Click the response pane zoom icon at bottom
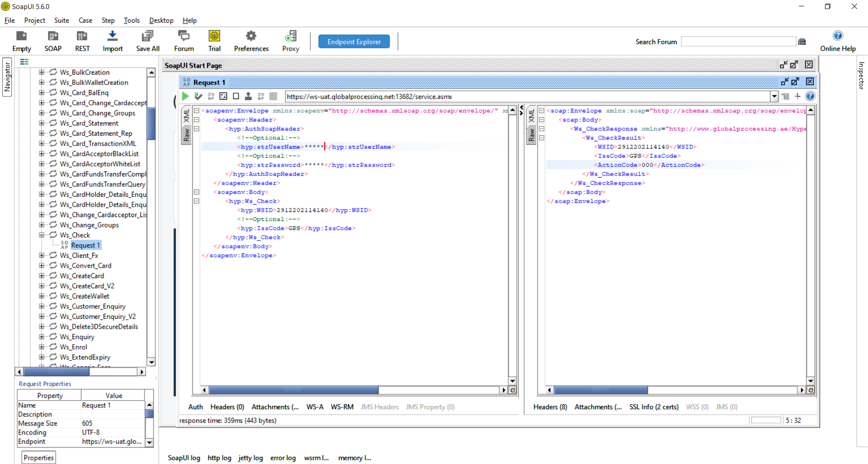The image size is (868, 464). 811,390
